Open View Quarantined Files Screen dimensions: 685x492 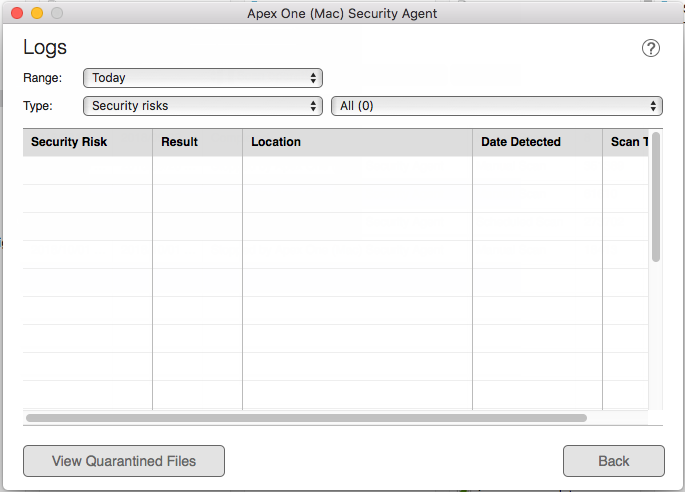point(124,461)
